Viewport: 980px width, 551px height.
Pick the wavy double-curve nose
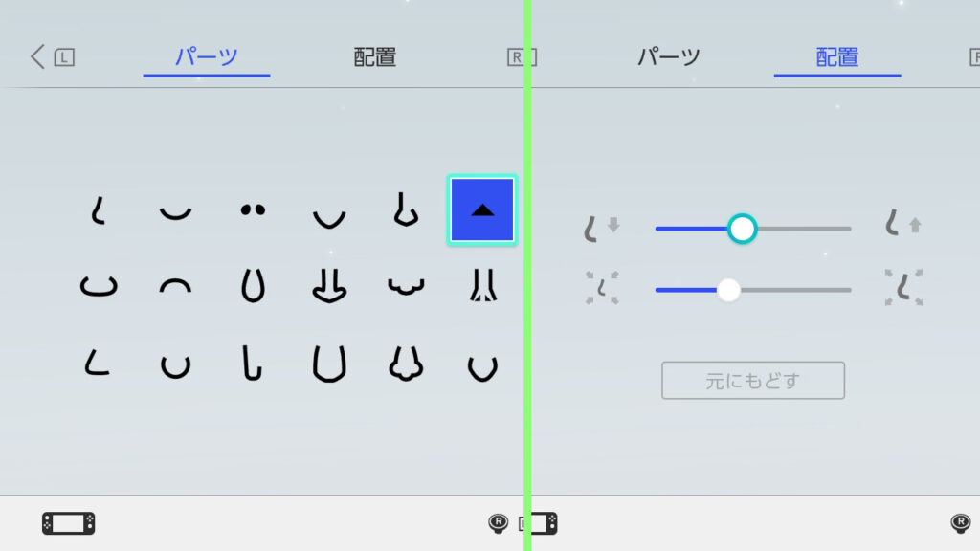(x=406, y=286)
